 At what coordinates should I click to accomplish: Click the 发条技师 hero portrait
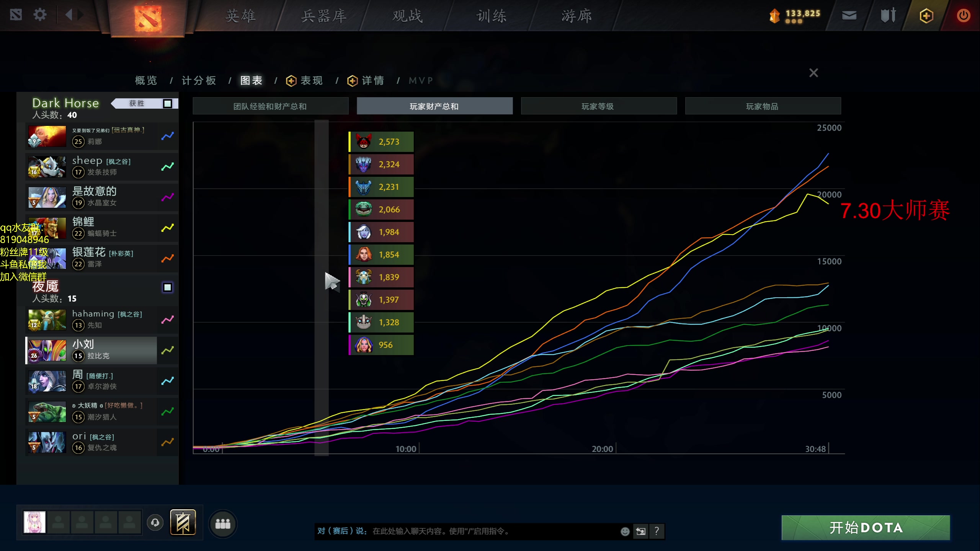pyautogui.click(x=47, y=166)
